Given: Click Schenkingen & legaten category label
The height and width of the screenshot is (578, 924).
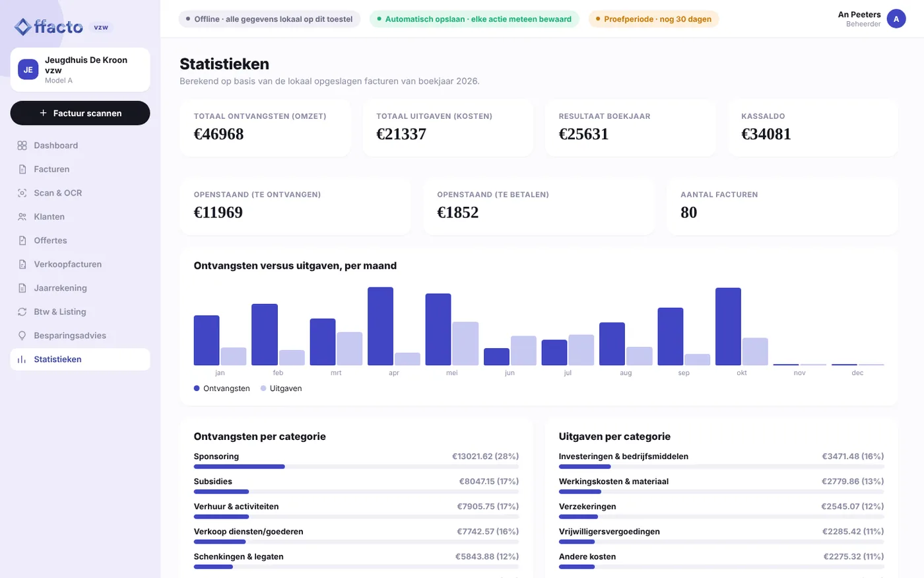Looking at the screenshot, I should click(238, 557).
